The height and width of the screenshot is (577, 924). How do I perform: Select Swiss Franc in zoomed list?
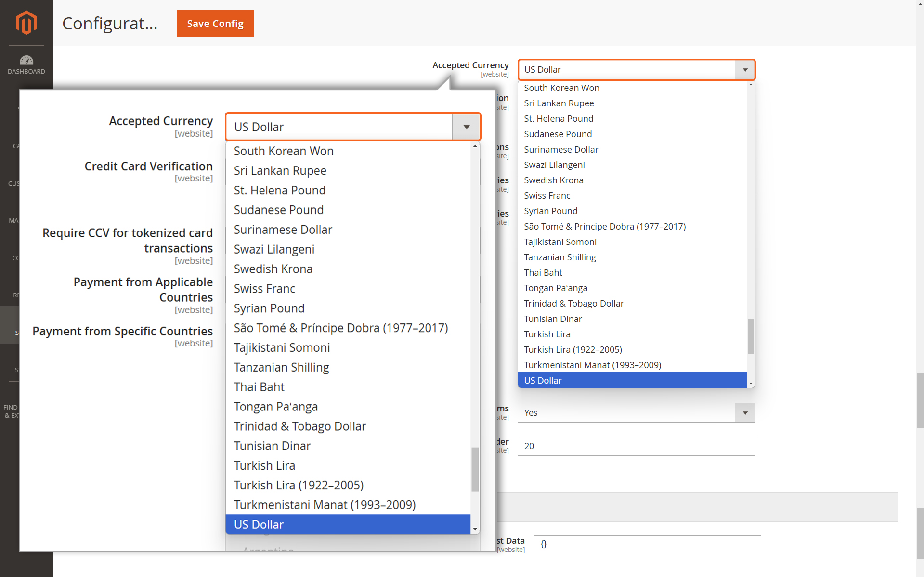coord(348,289)
